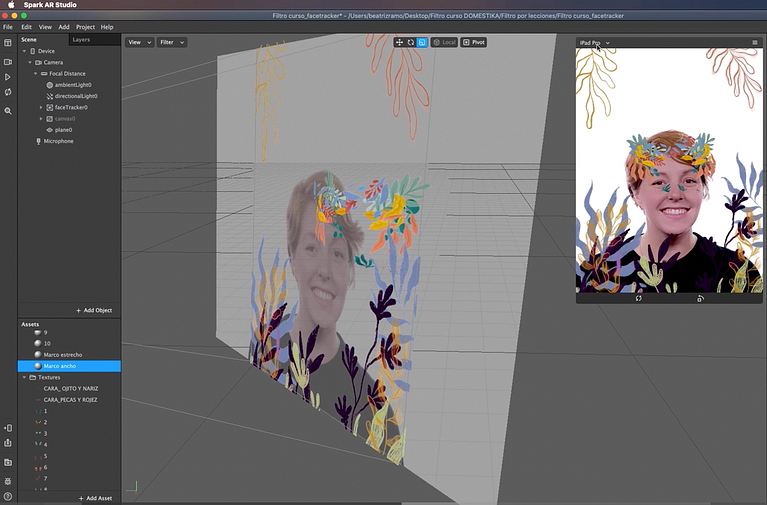Click the restart loop icon in left sidebar

[8, 93]
